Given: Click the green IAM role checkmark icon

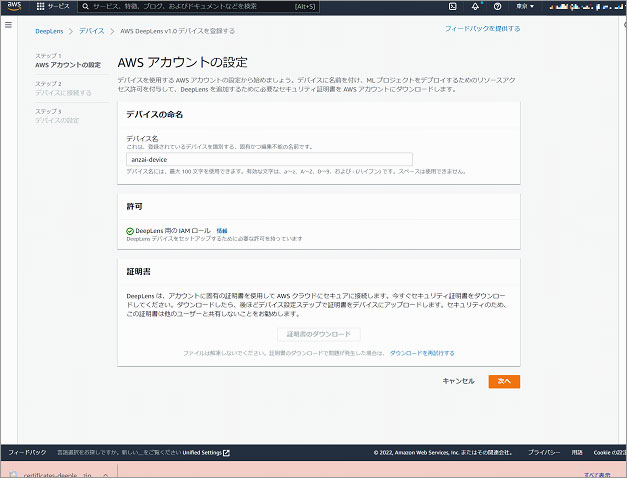Looking at the screenshot, I should tap(130, 231).
